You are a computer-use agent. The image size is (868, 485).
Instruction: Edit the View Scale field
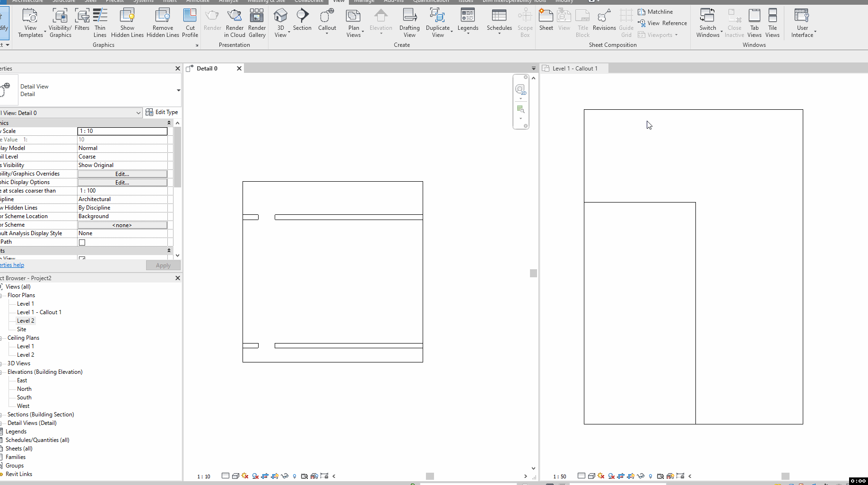pos(122,131)
